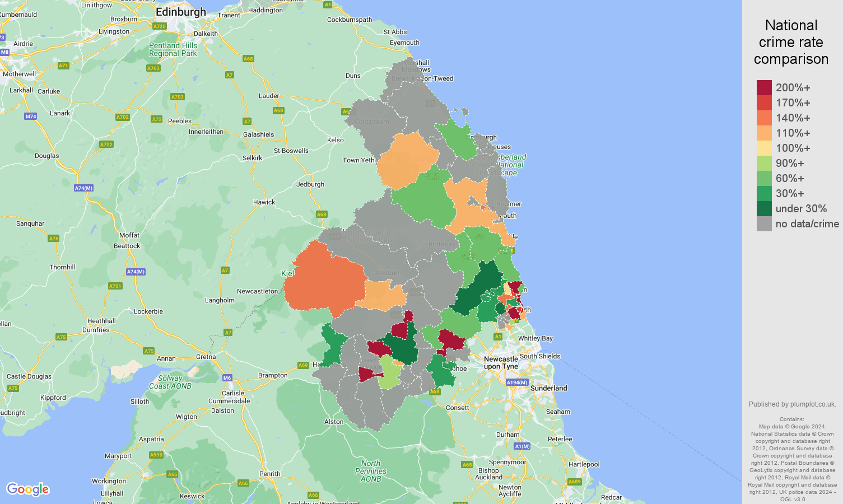Click the no data/crime grey swatch
This screenshot has width=843, height=504.
pos(764,224)
